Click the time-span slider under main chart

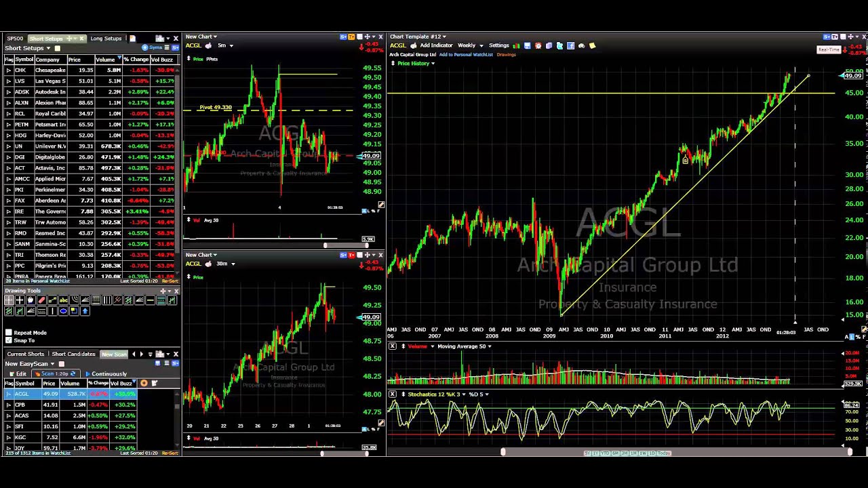(x=676, y=453)
